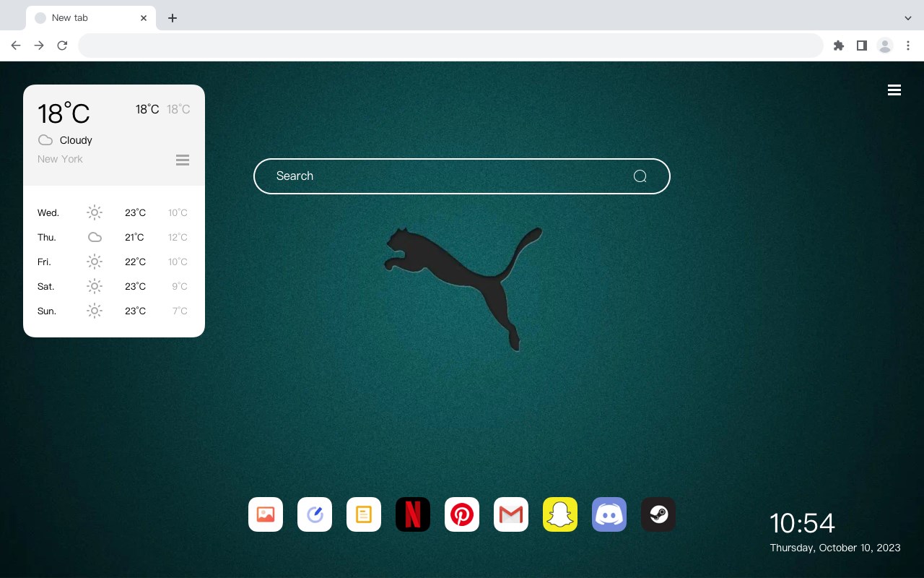This screenshot has width=924, height=578.
Task: Reload the current page
Action: 62,46
